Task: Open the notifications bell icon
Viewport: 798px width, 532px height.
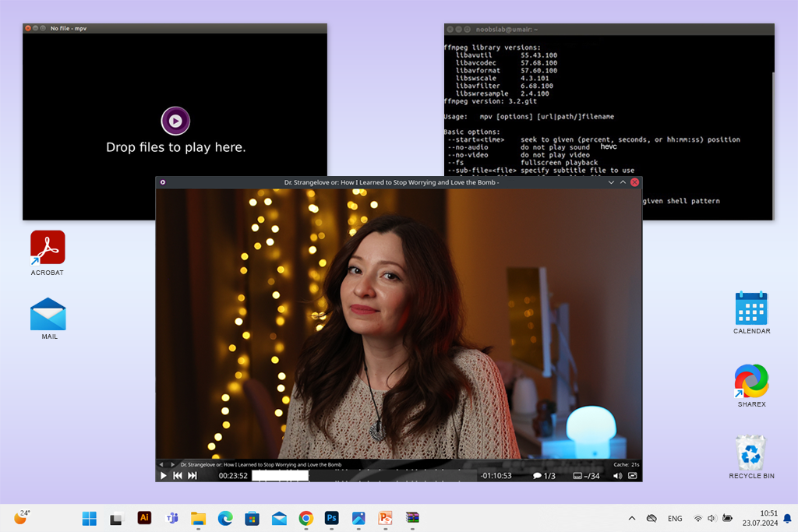Action: tap(787, 518)
